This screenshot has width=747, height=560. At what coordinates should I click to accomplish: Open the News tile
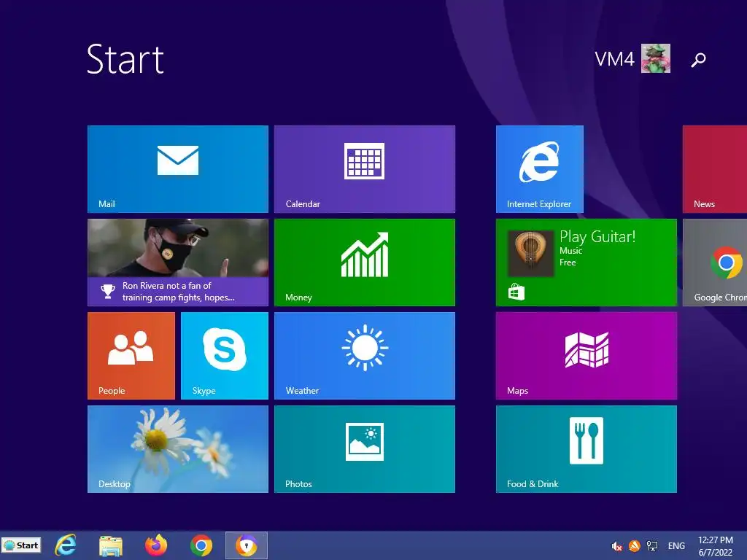tap(715, 169)
